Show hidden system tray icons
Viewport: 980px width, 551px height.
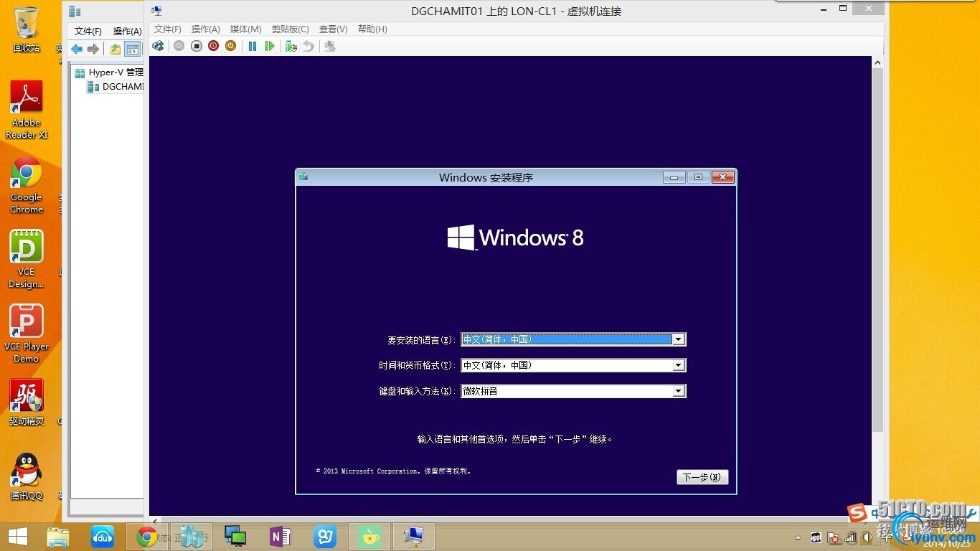click(798, 537)
